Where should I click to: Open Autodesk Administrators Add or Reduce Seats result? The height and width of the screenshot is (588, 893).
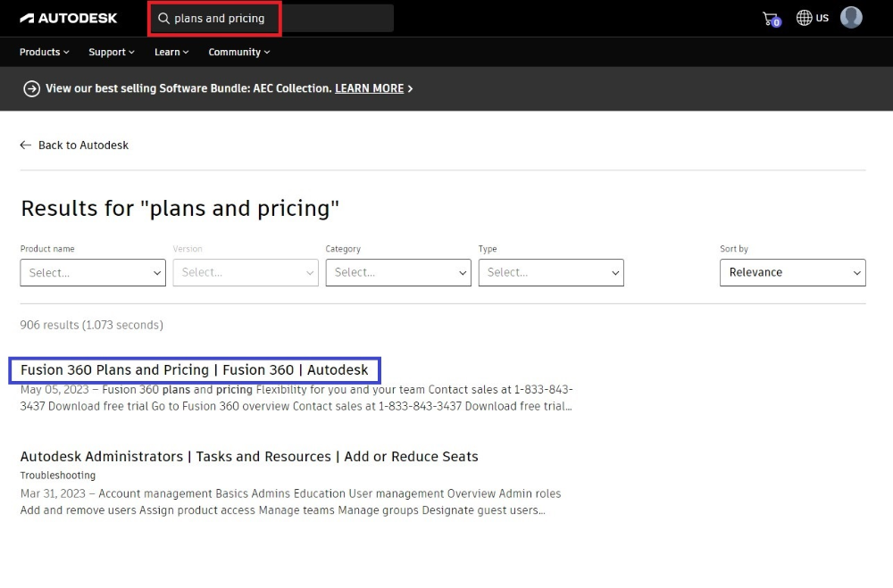[x=249, y=457]
